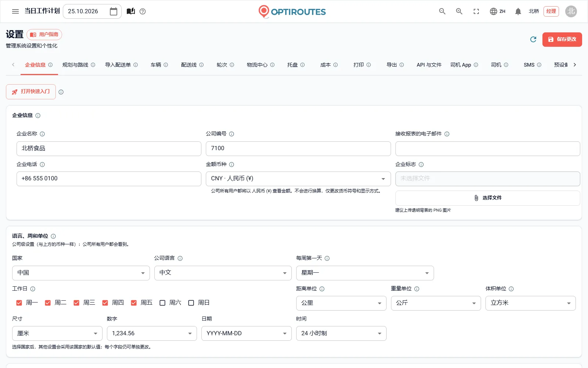Viewport: 588px width, 368px height.
Task: Open the 公司语言 dropdown
Action: 223,273
